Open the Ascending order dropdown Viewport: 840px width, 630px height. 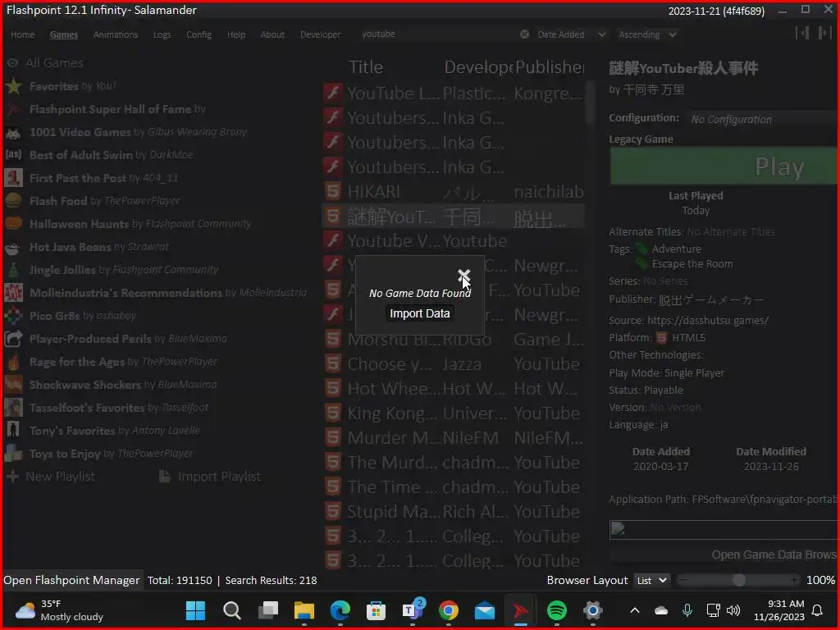(x=647, y=34)
